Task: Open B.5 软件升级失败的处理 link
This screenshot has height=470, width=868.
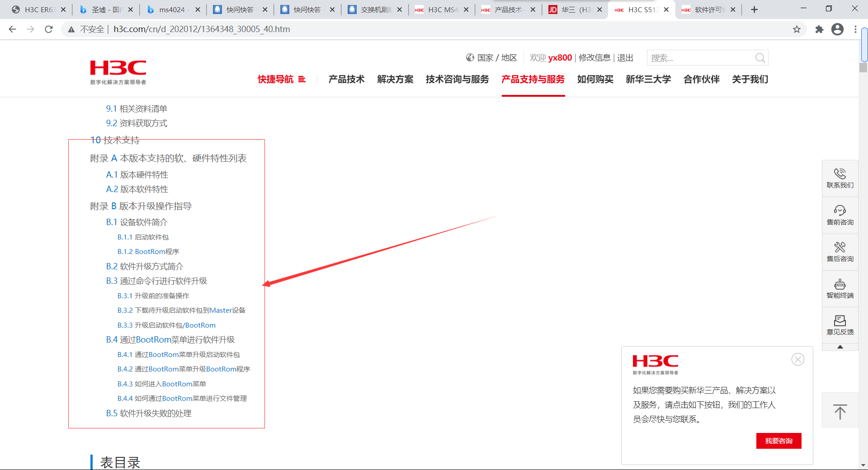Action: [x=149, y=413]
